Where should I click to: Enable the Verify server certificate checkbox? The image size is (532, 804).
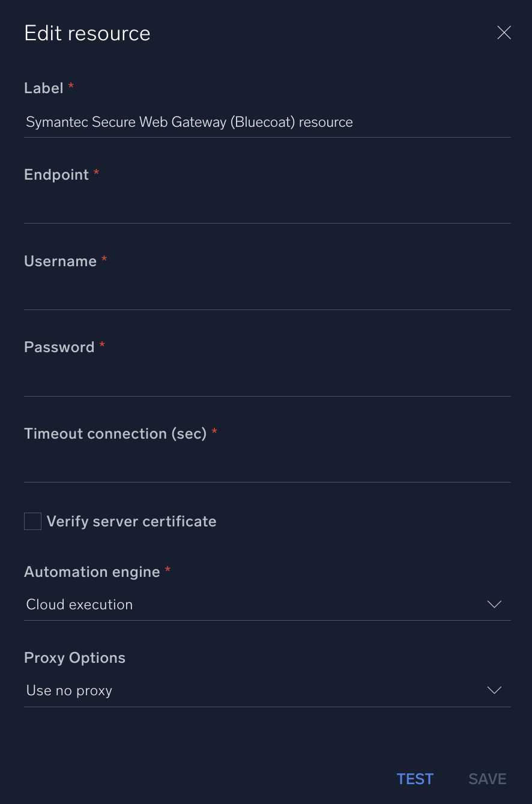pyautogui.click(x=32, y=521)
